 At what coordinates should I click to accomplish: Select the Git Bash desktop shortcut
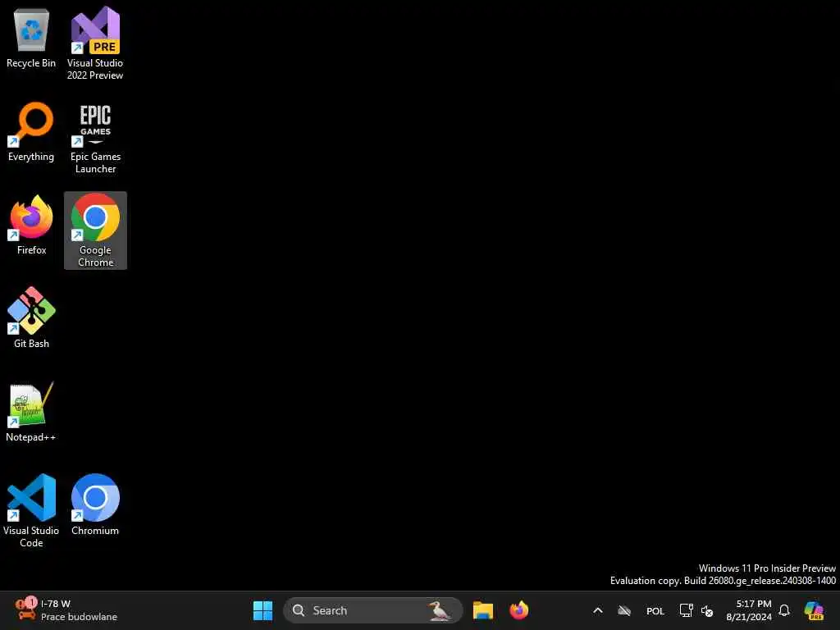(31, 317)
